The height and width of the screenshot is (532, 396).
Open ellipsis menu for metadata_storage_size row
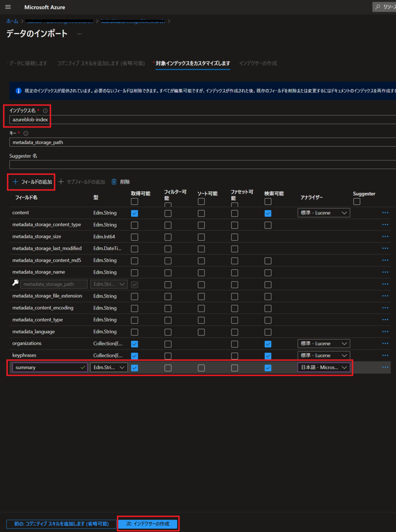[x=385, y=237]
